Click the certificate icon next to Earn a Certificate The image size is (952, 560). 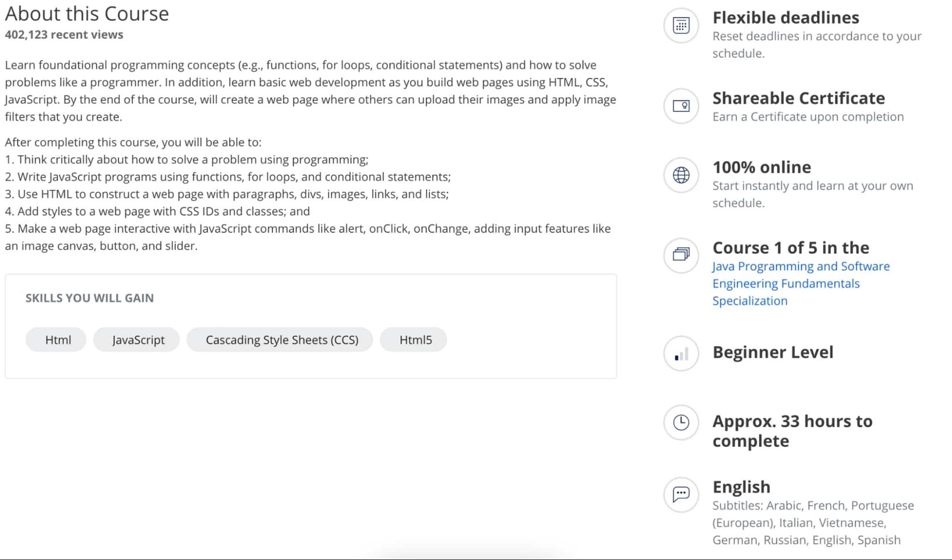680,107
